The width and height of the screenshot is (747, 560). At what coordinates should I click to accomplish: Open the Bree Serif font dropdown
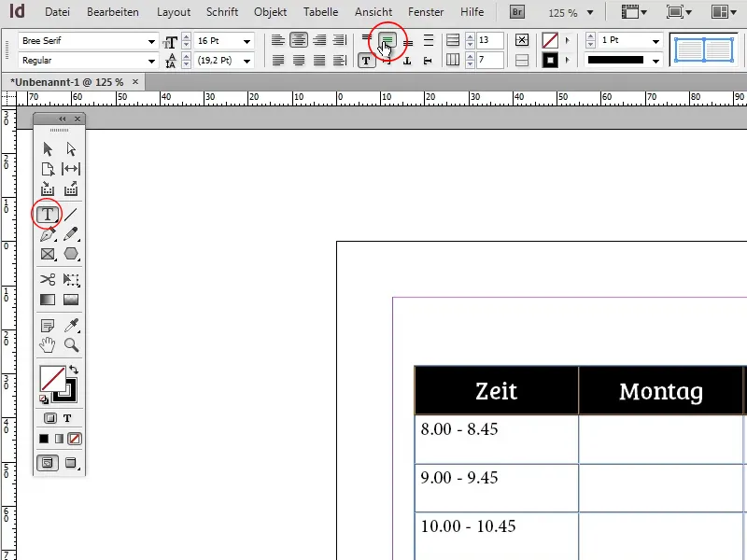coord(151,41)
